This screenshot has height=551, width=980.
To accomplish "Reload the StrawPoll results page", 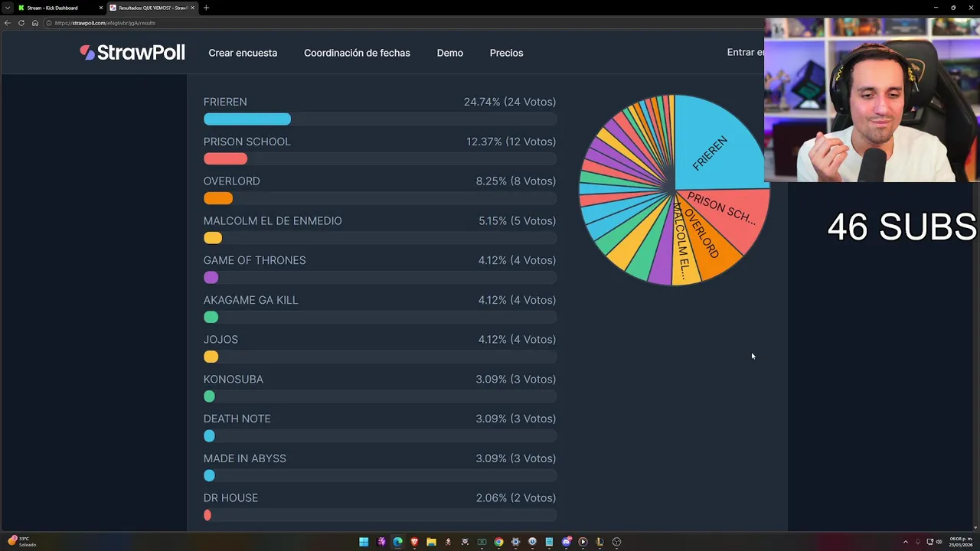I will 21,23.
